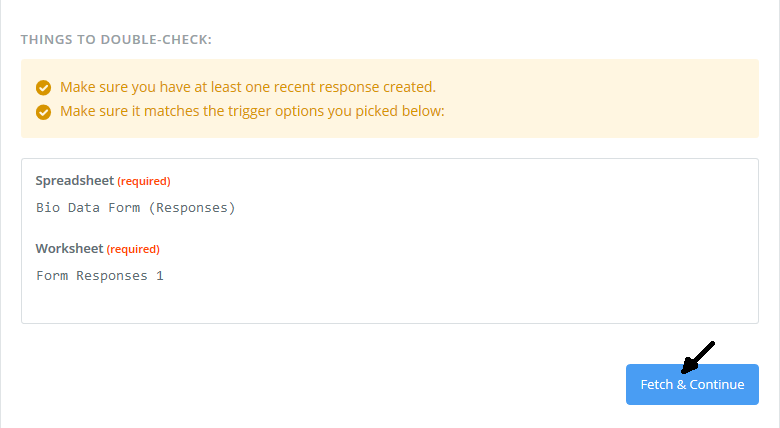The height and width of the screenshot is (428, 780).
Task: Click the recent response created reminder text
Action: tap(248, 87)
